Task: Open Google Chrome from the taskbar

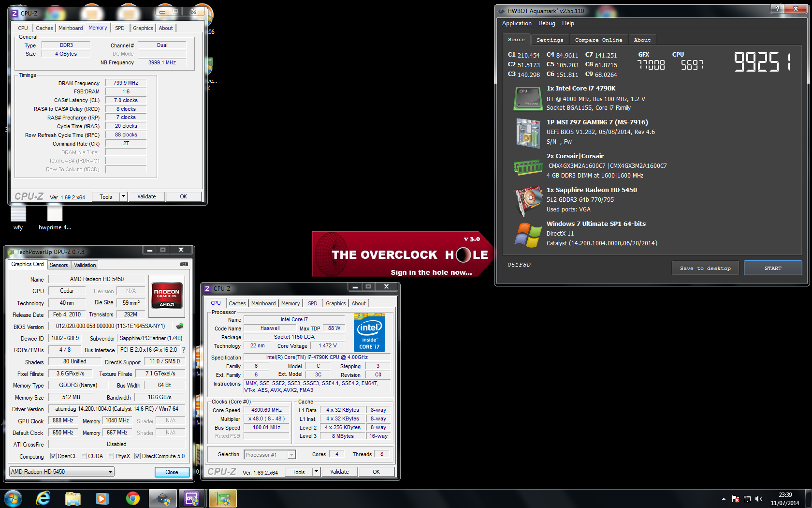Action: (132, 498)
